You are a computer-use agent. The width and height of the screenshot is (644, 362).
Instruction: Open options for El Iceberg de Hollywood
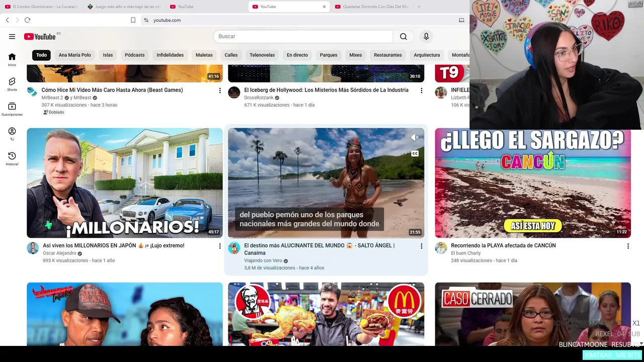point(421,90)
